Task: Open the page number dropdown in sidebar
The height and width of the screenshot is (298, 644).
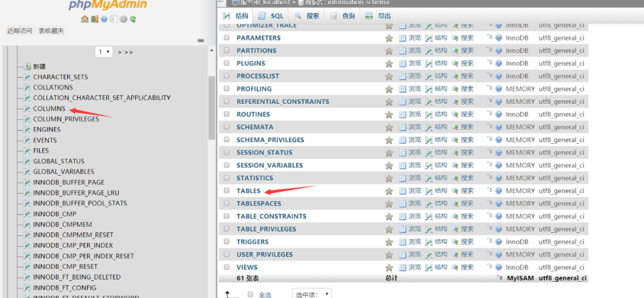Action: tap(104, 52)
